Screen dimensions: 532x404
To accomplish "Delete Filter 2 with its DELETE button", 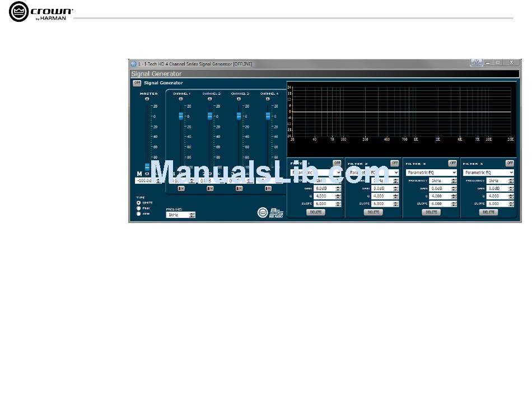I will tap(374, 212).
